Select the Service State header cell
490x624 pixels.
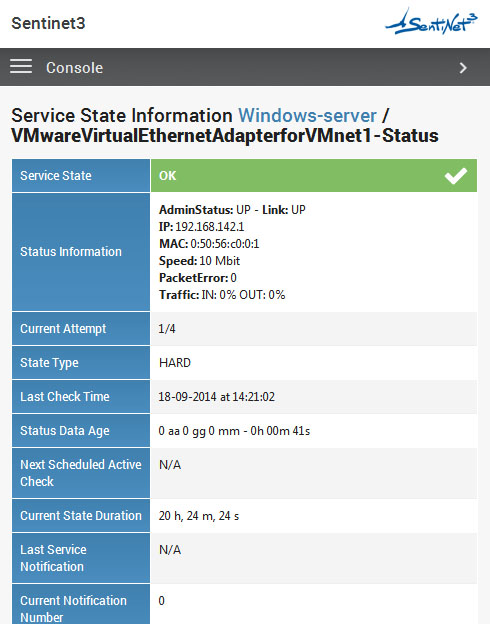[x=81, y=176]
